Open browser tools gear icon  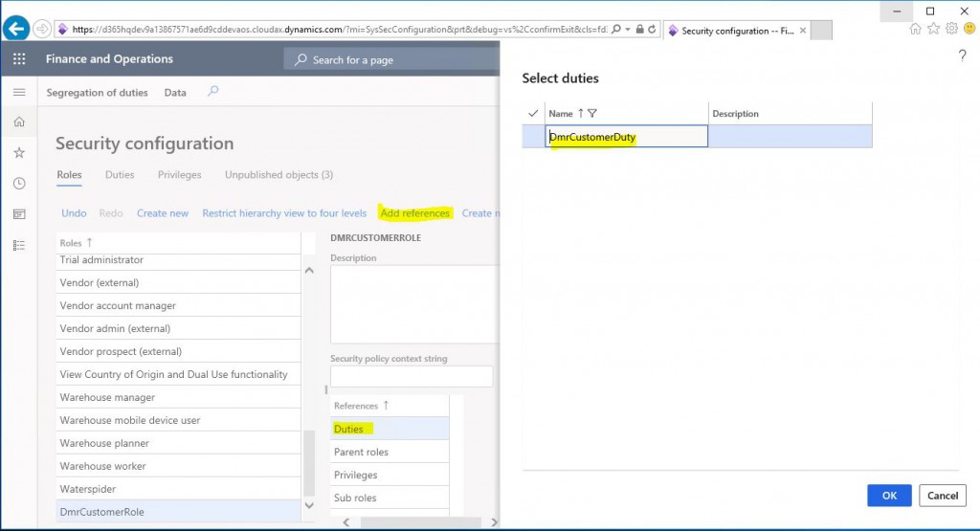pos(951,29)
